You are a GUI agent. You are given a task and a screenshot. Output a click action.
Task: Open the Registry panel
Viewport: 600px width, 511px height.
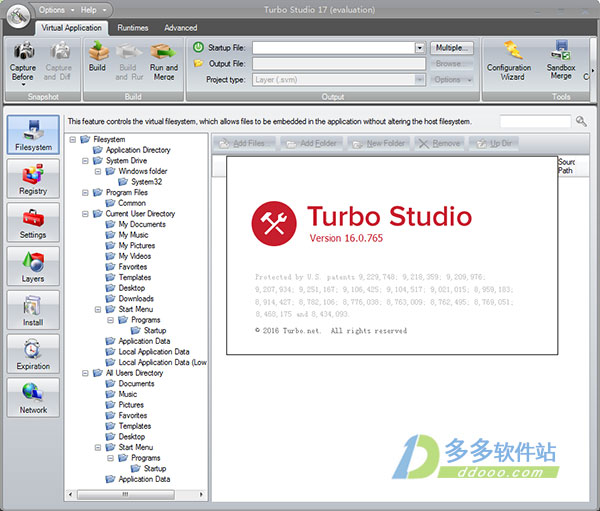click(x=33, y=178)
